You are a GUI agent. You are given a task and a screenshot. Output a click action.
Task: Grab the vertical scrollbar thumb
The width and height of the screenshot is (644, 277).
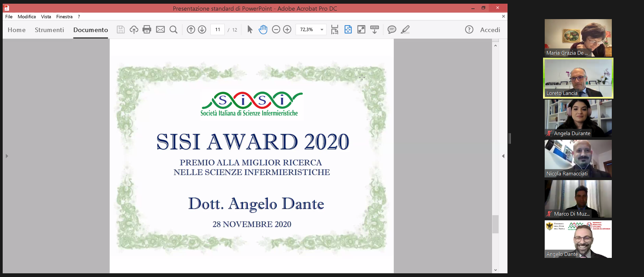pyautogui.click(x=495, y=224)
